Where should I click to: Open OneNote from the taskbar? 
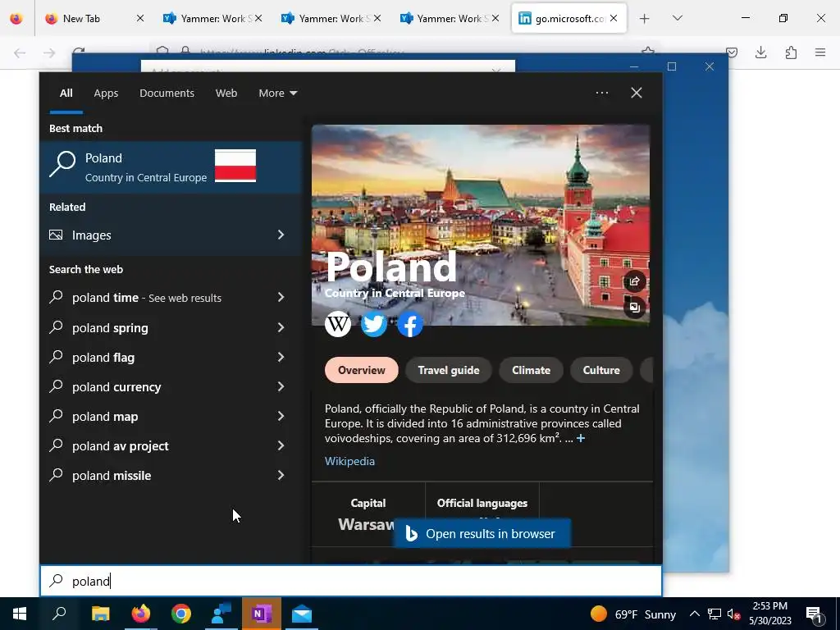262,614
